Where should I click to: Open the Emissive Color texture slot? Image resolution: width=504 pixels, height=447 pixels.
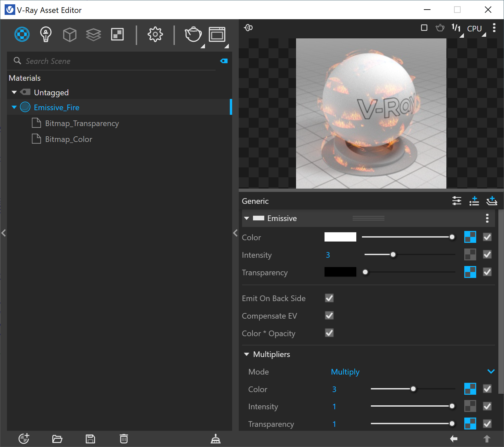(470, 237)
